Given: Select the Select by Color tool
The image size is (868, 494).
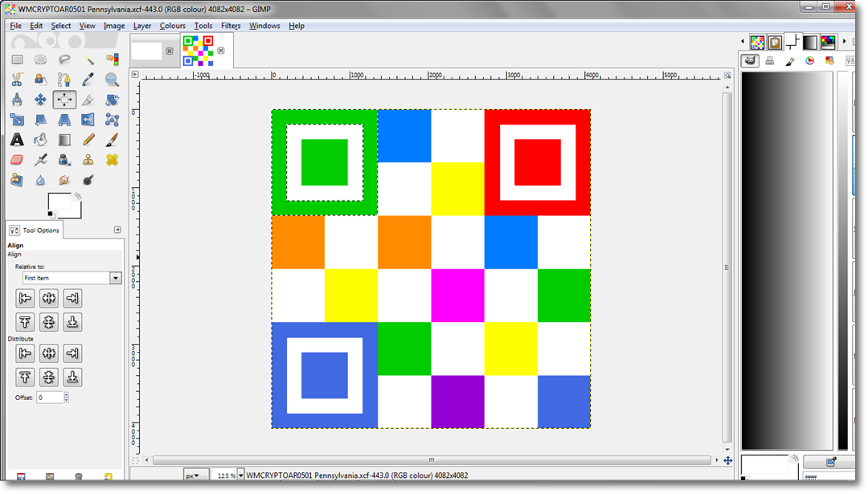Looking at the screenshot, I should coord(112,59).
